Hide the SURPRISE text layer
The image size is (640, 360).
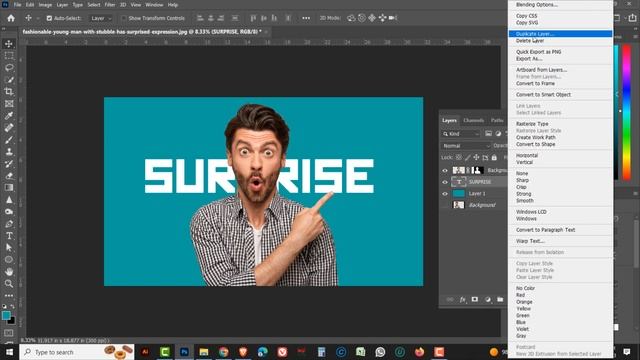coord(445,182)
